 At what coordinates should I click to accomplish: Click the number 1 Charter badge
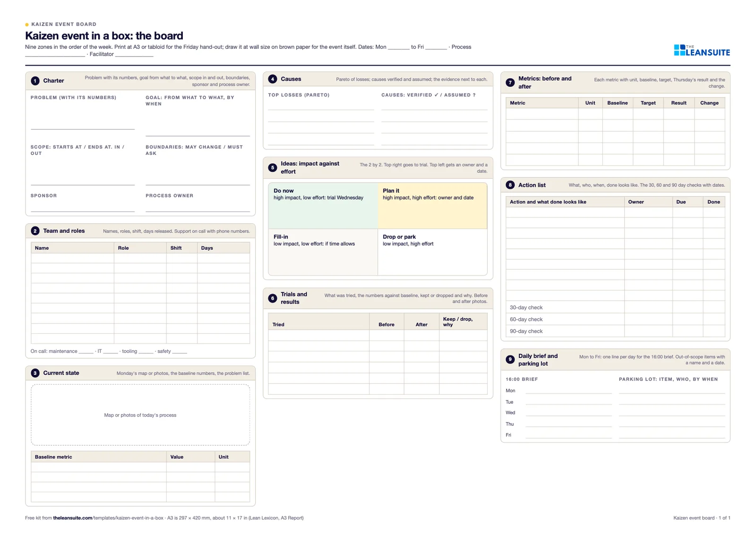pos(35,81)
